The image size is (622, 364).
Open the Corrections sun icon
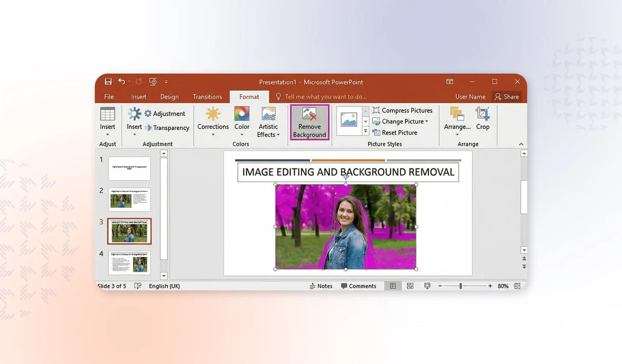213,114
